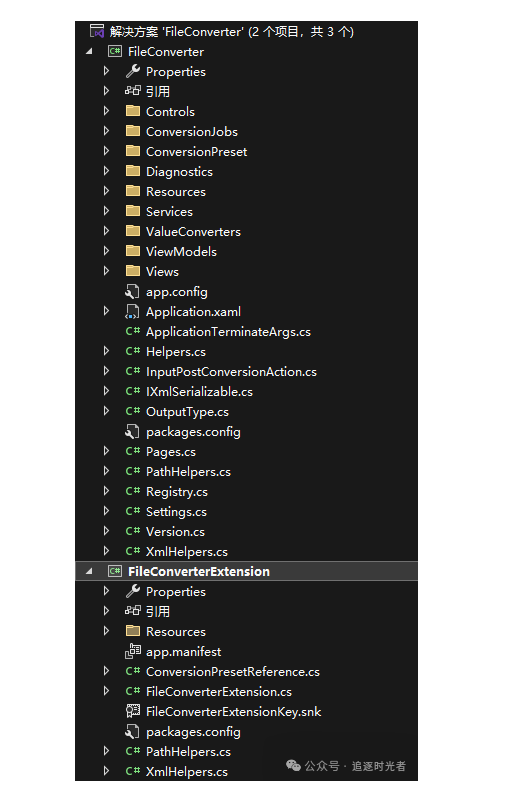The height and width of the screenshot is (790, 516).
Task: Click the C# icon of Helpers.cs
Action: click(x=133, y=351)
